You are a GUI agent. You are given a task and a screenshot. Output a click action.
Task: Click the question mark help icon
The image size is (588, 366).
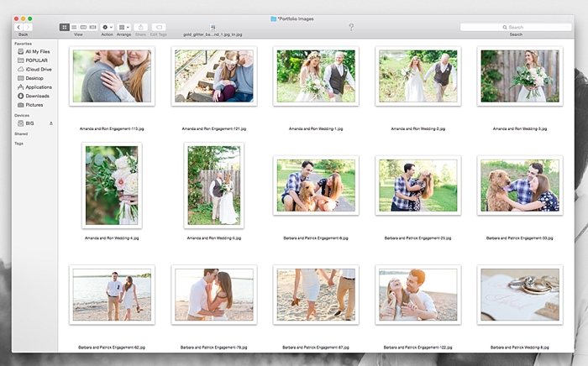(x=351, y=27)
